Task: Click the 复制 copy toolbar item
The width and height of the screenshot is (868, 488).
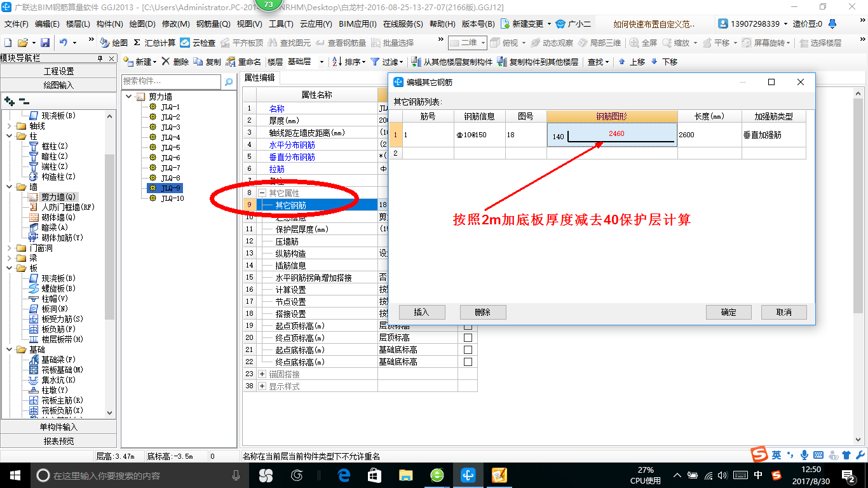Action: (207, 62)
